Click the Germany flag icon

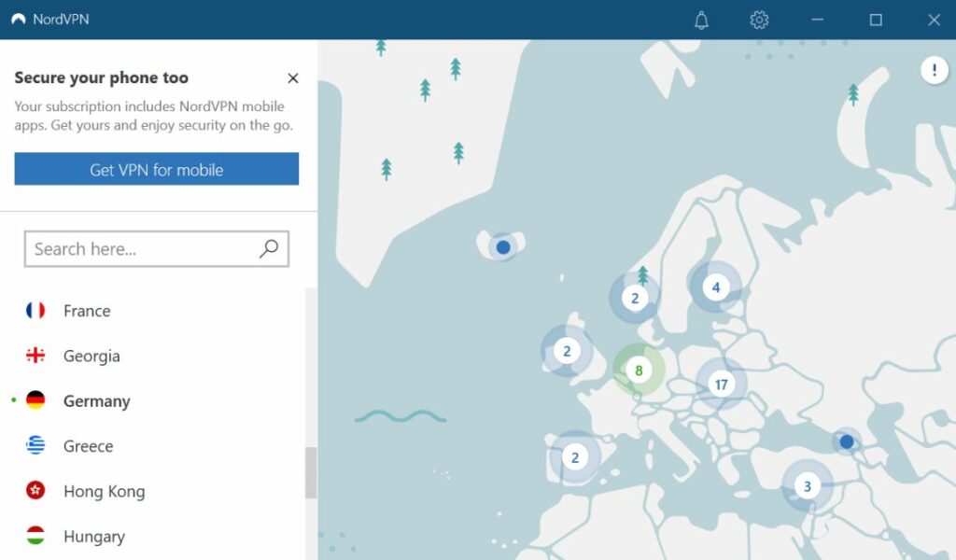[x=35, y=400]
